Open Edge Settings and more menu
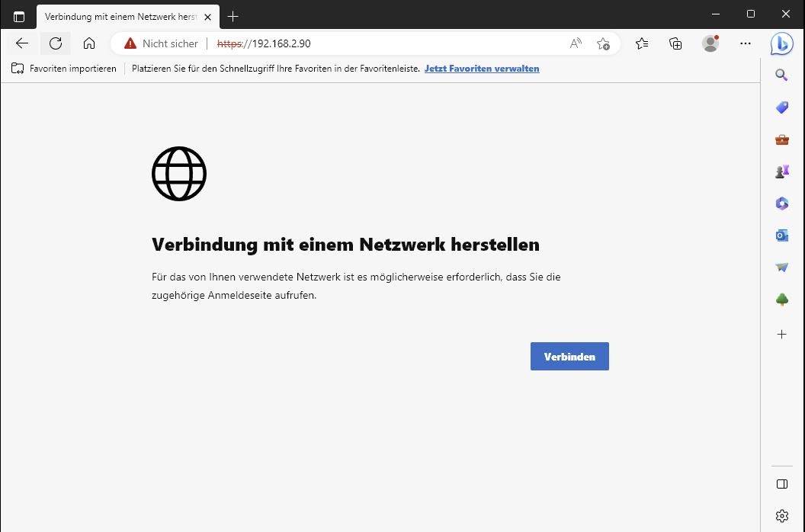The image size is (805, 532). (x=746, y=43)
